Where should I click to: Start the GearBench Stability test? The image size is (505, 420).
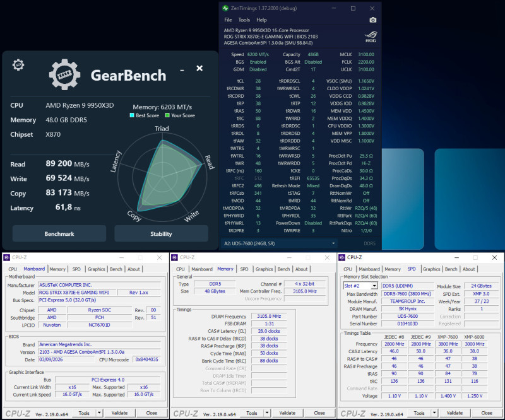pos(161,234)
